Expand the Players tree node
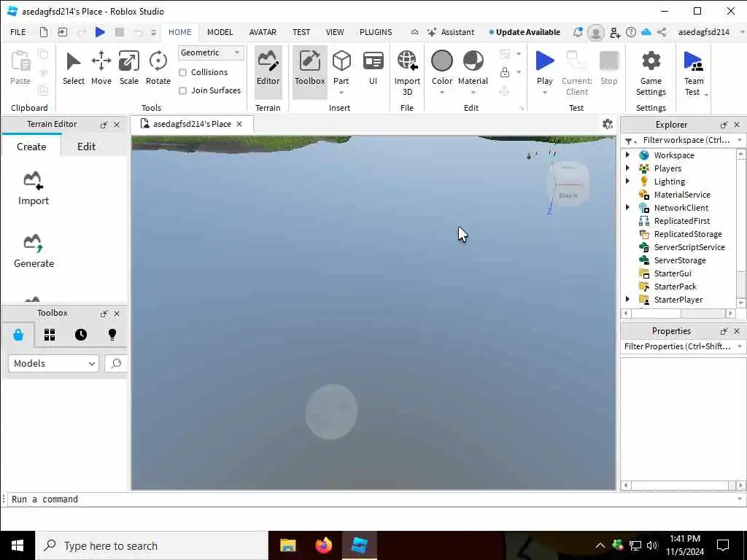The width and height of the screenshot is (747, 560). tap(627, 168)
